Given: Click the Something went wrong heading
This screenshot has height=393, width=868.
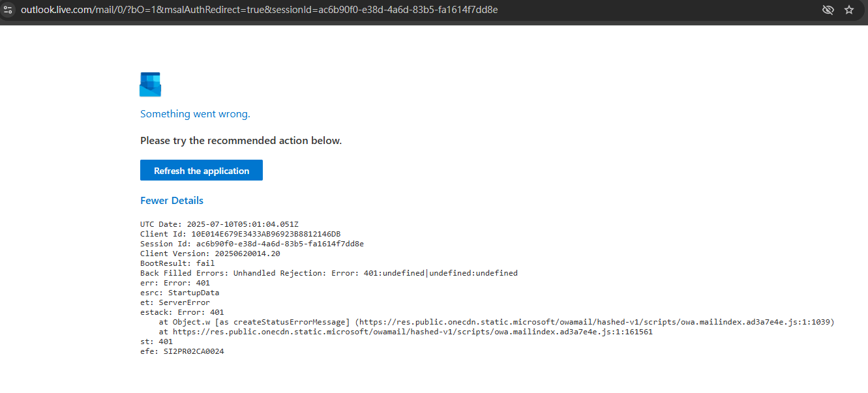Looking at the screenshot, I should point(195,114).
